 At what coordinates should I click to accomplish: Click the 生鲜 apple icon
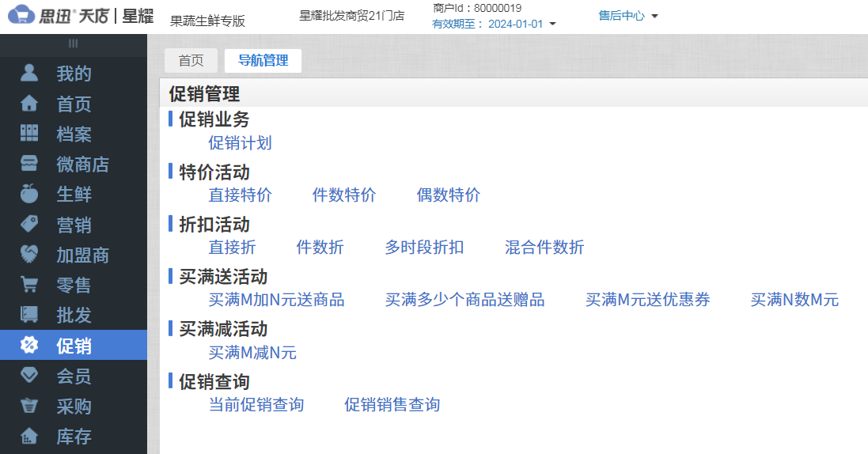[x=29, y=193]
